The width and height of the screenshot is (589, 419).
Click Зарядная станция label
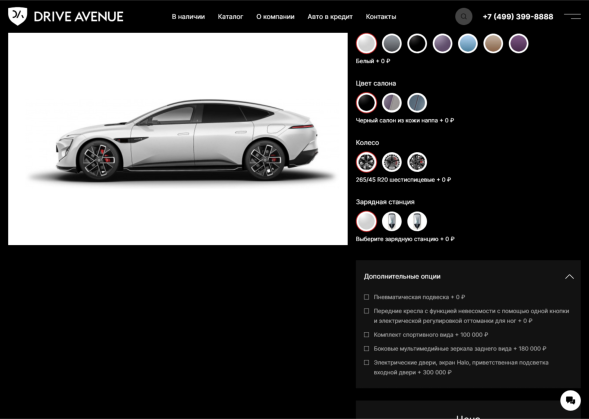pyautogui.click(x=385, y=202)
